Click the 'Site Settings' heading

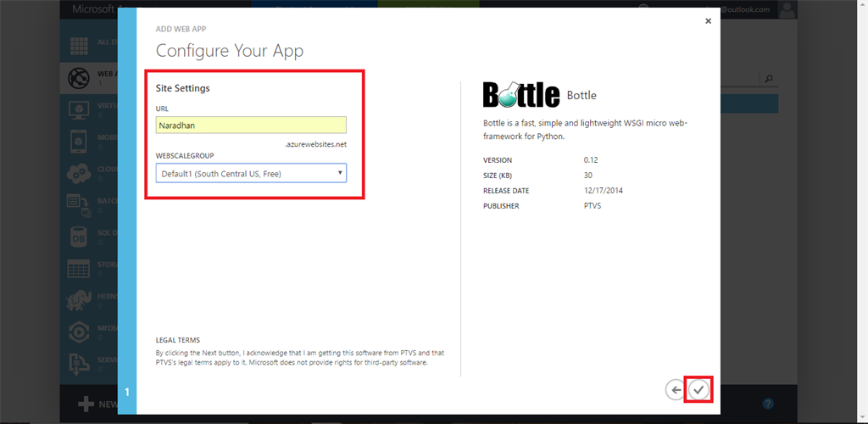click(183, 88)
